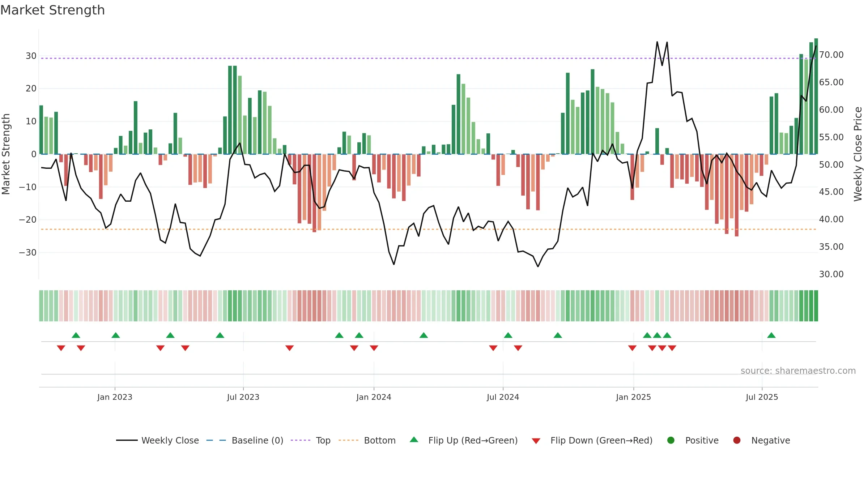Click the 20 Market Strength axis label
The image size is (868, 488).
tap(31, 89)
